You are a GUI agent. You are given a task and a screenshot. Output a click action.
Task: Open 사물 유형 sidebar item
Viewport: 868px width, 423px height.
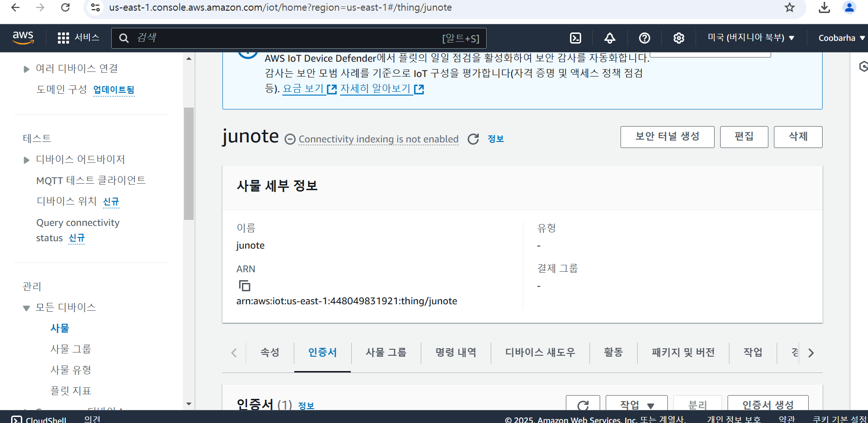[70, 370]
